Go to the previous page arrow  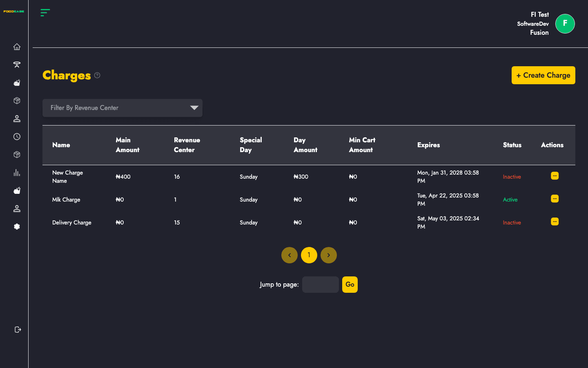290,255
